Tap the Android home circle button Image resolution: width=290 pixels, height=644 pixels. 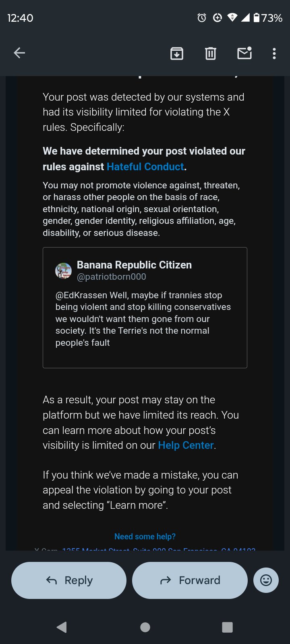click(x=145, y=627)
